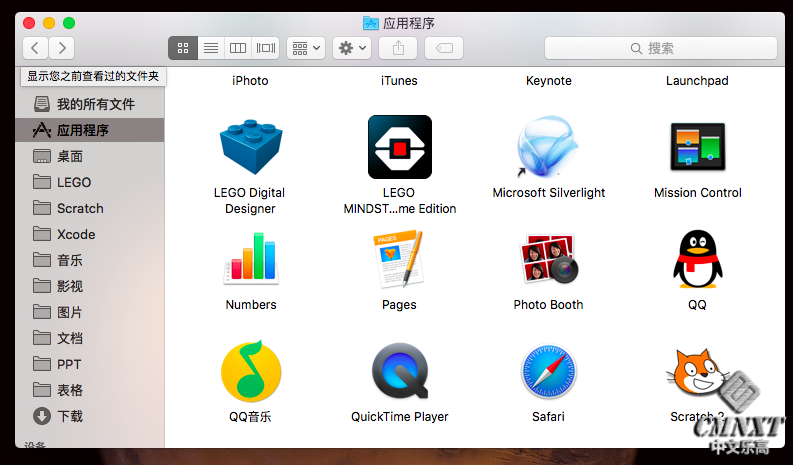
Task: Launch LEGO MINDSTORMS Home Edition icon
Action: pyautogui.click(x=400, y=147)
